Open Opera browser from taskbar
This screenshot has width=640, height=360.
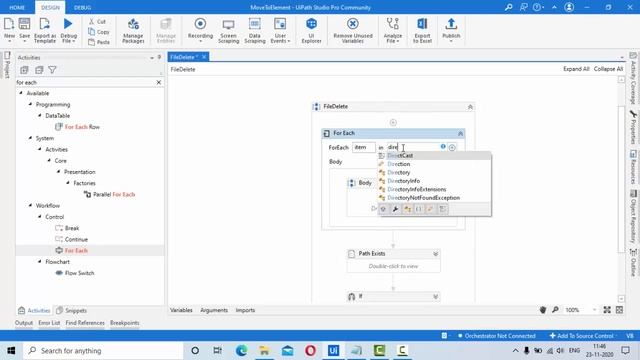pos(310,351)
